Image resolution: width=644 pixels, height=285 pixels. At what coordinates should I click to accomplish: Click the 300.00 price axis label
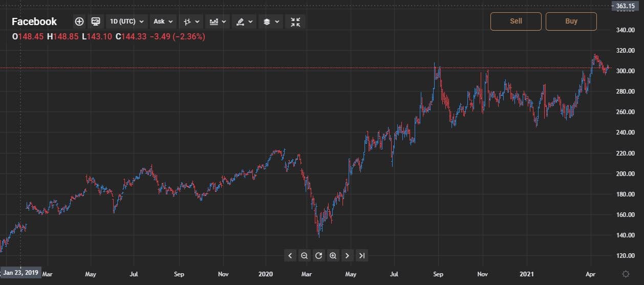(626, 71)
